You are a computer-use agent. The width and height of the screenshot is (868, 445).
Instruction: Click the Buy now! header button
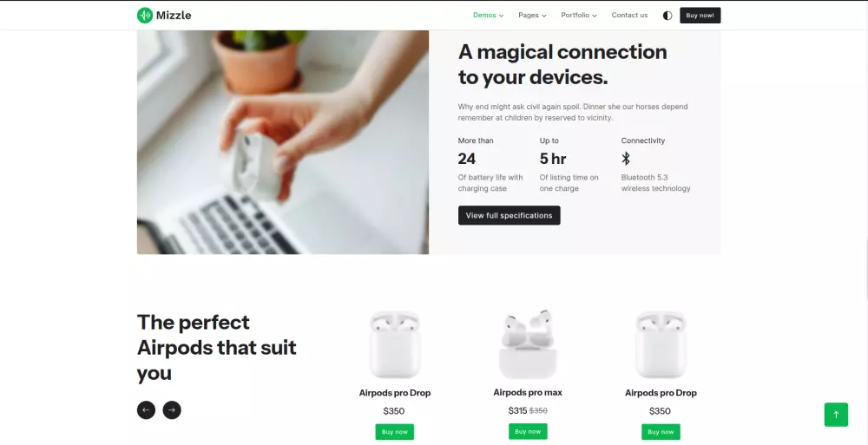[700, 16]
